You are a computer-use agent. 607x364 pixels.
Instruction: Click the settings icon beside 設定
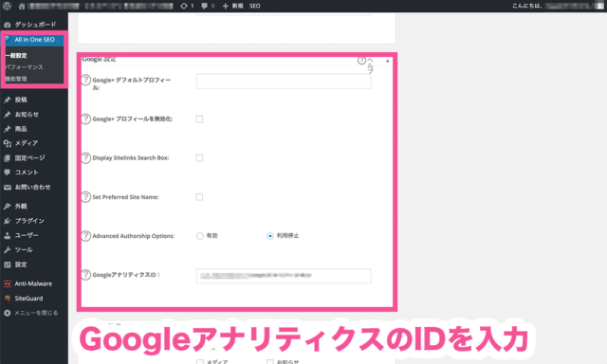[7, 264]
